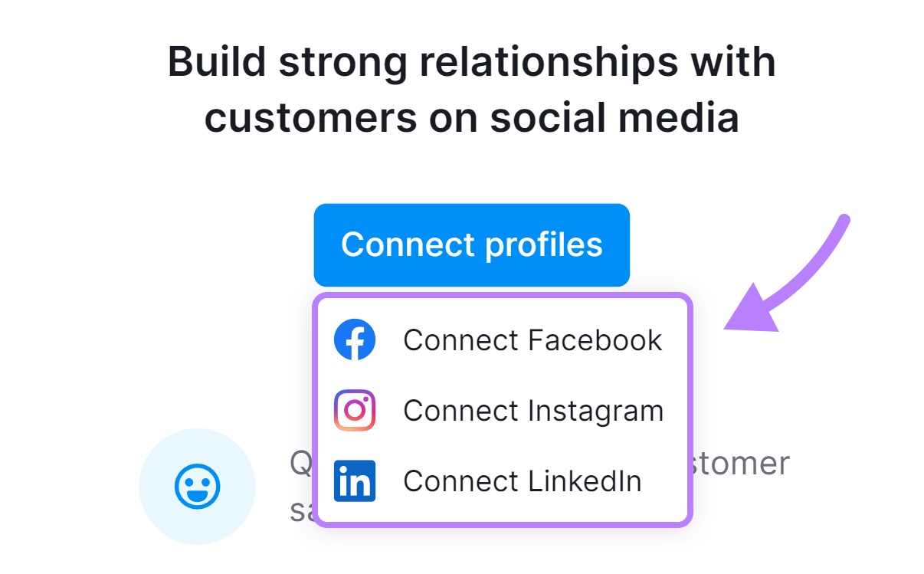Viewport: 924px width, 574px height.
Task: Click the purple border of the dropdown
Action: [502, 297]
